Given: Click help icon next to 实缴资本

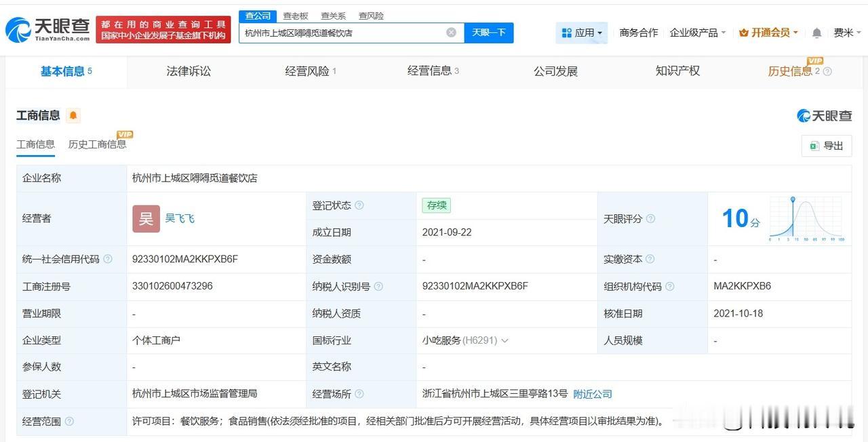Looking at the screenshot, I should [x=650, y=259].
